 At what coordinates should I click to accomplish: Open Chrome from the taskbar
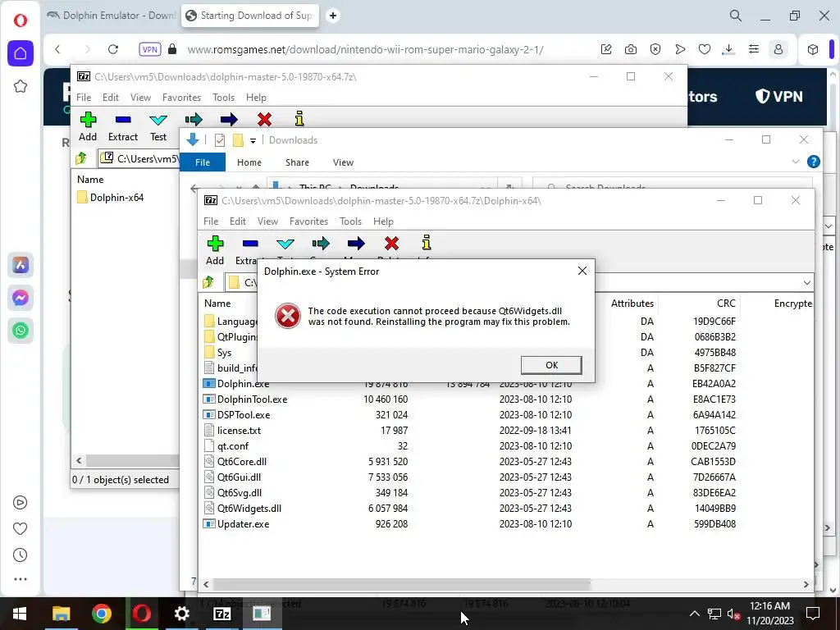pos(101,614)
